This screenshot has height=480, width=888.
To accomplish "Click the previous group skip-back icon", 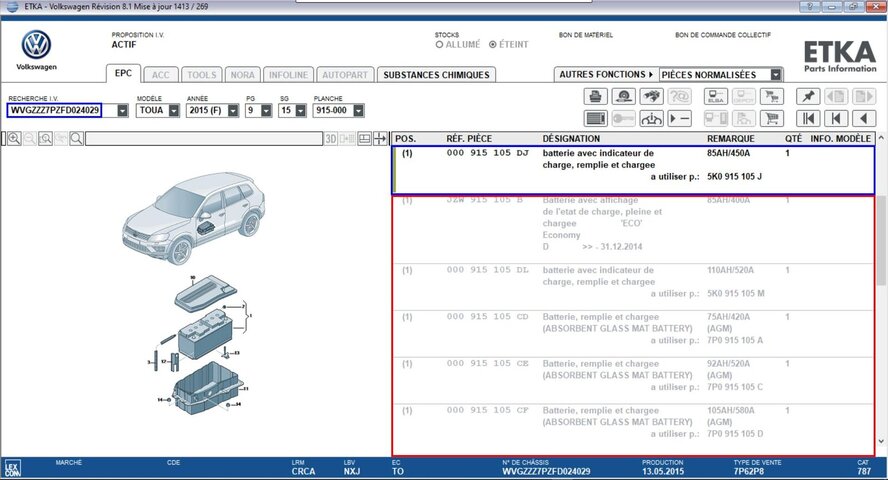I will pyautogui.click(x=836, y=118).
